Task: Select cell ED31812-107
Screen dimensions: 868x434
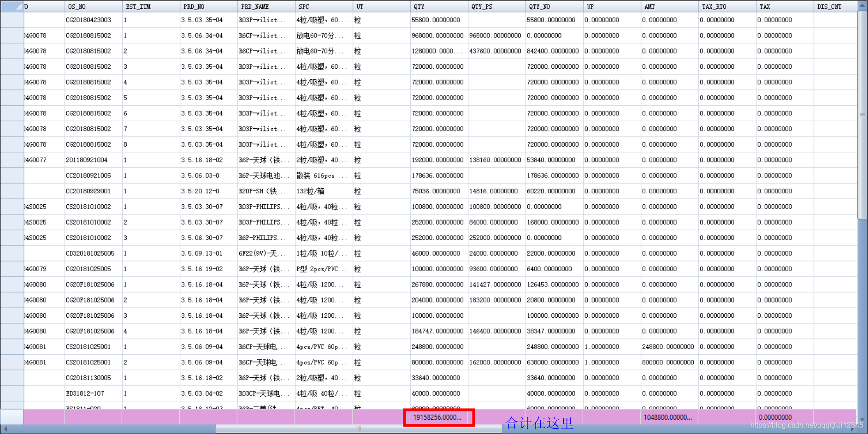Action: tap(93, 393)
